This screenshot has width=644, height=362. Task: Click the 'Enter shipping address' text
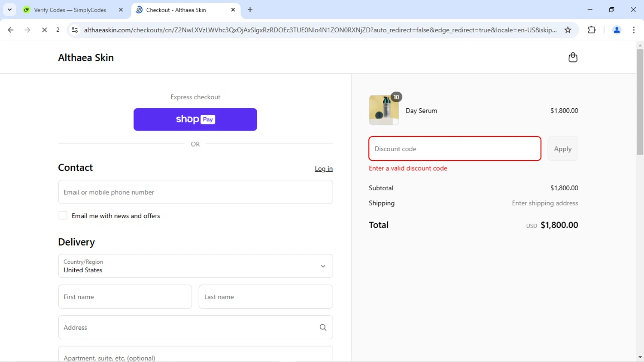pyautogui.click(x=545, y=203)
